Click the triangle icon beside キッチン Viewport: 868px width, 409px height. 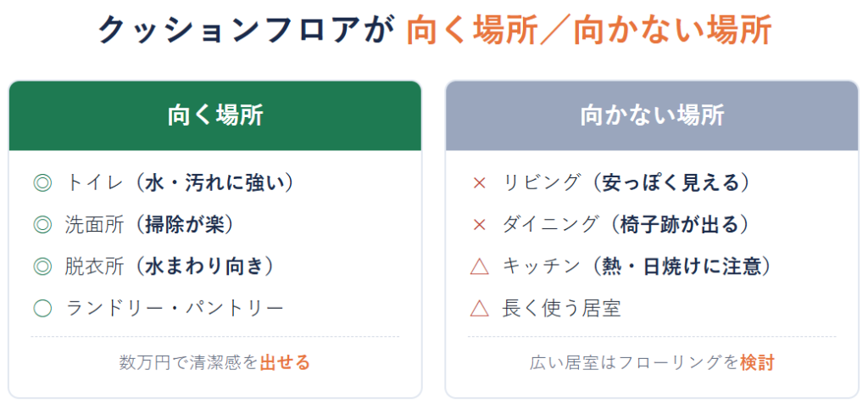(480, 266)
